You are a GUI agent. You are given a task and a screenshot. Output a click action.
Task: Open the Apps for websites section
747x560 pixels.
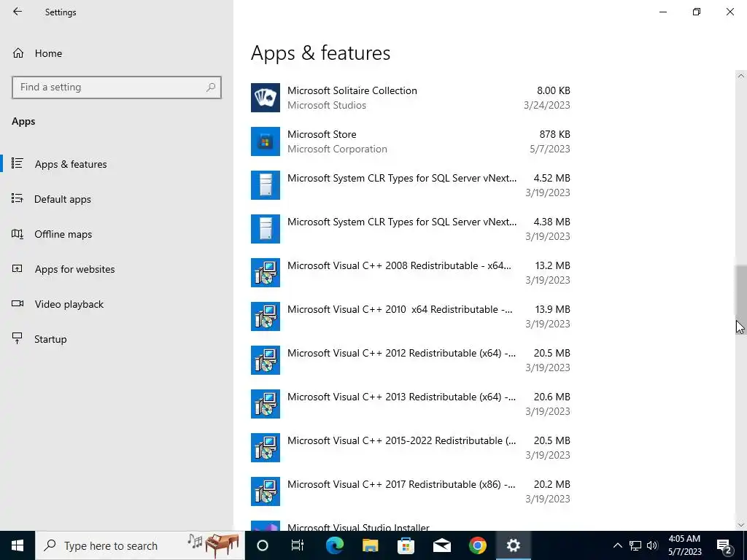click(117, 269)
